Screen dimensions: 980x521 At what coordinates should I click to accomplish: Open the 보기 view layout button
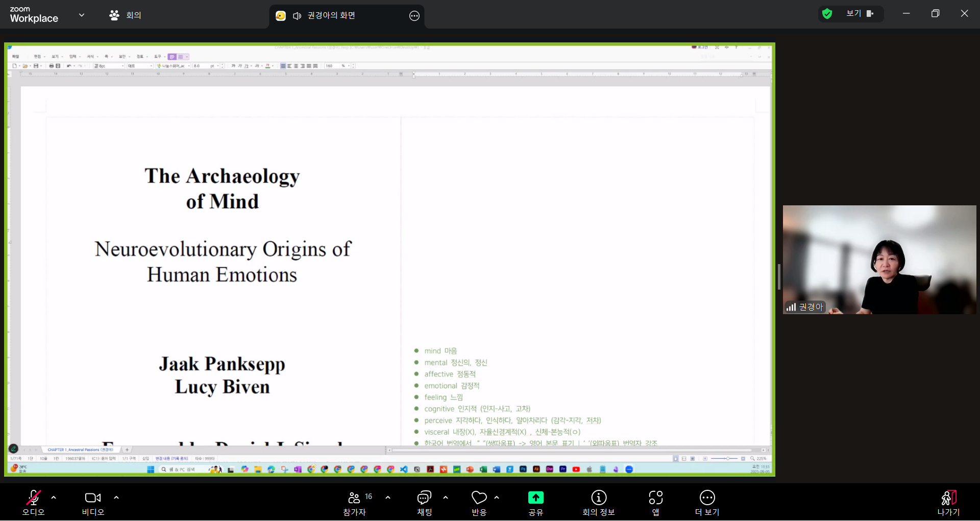pos(860,14)
